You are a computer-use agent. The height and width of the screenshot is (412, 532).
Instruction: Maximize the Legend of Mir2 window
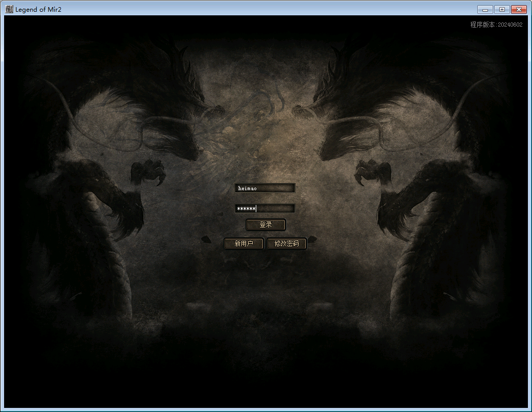501,9
